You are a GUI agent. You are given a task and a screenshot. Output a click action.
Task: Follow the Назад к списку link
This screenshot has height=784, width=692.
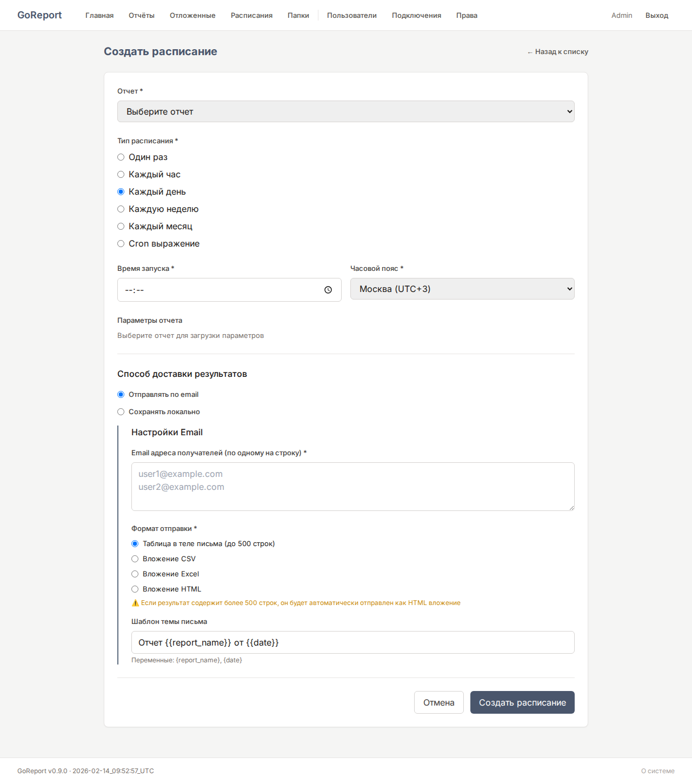coord(558,52)
